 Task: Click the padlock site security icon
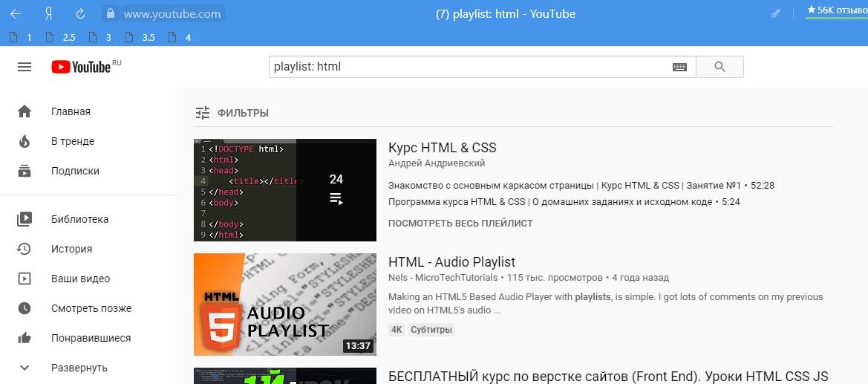pyautogui.click(x=111, y=14)
